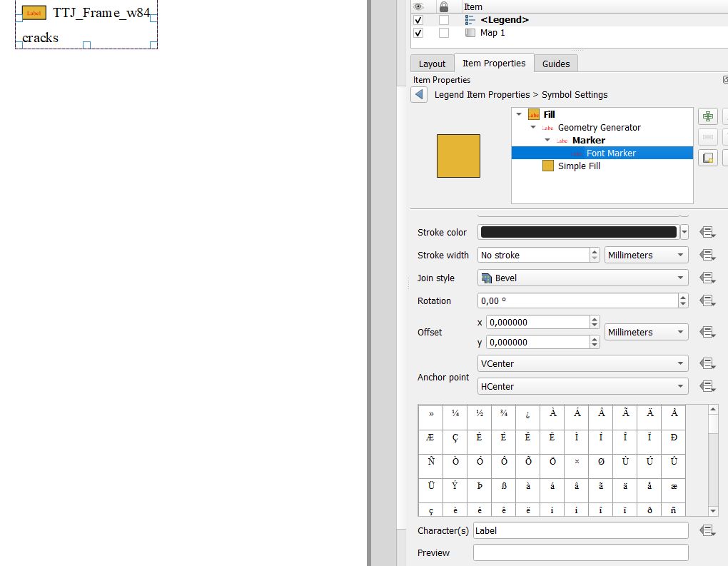728x566 pixels.
Task: Open data-defined override for Character(s)
Action: (x=707, y=530)
